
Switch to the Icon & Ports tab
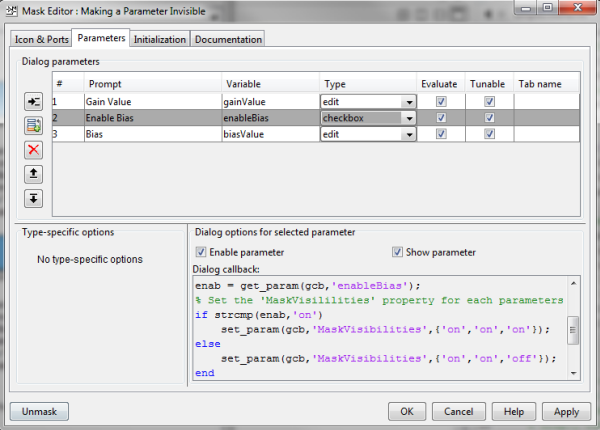coord(40,39)
